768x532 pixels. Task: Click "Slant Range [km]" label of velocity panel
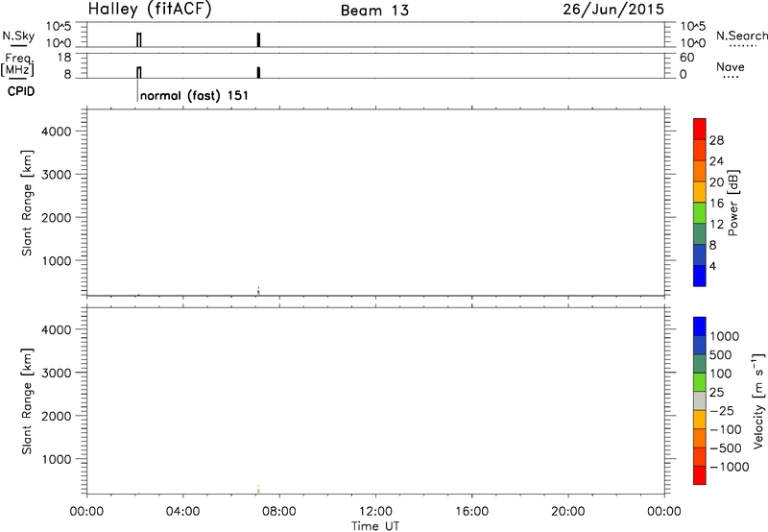27,401
